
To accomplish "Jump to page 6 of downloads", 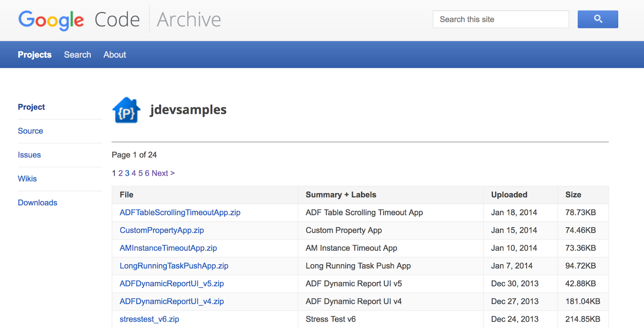I will 147,173.
